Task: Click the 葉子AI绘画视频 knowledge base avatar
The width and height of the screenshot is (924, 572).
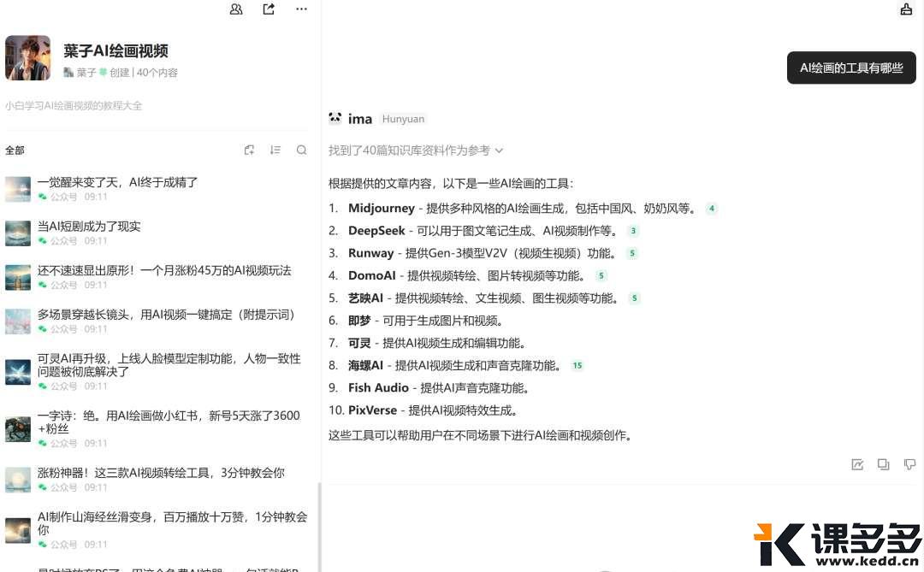Action: (x=27, y=58)
